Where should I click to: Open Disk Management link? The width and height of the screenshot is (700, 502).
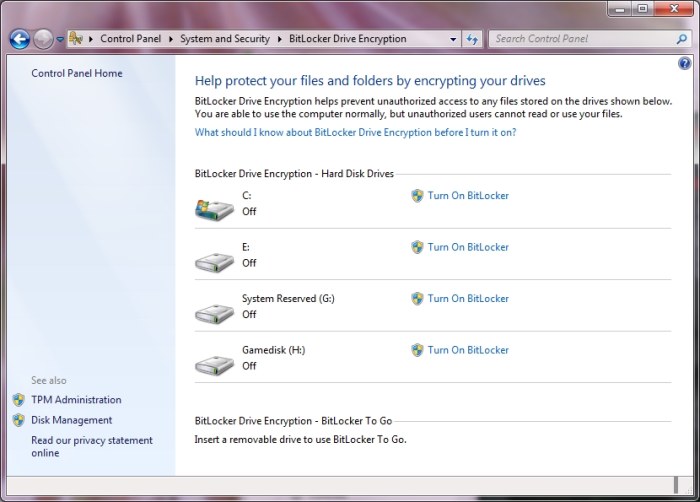(x=71, y=420)
